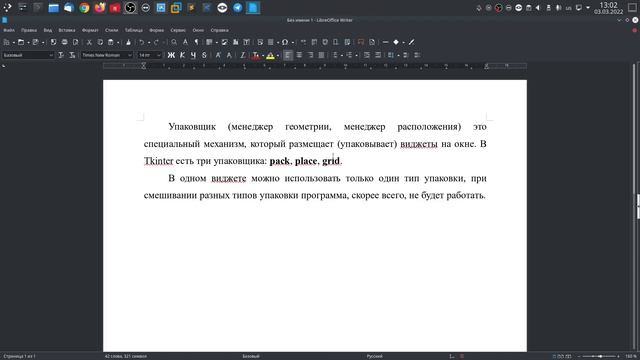Open the Вставка menu

[67, 30]
